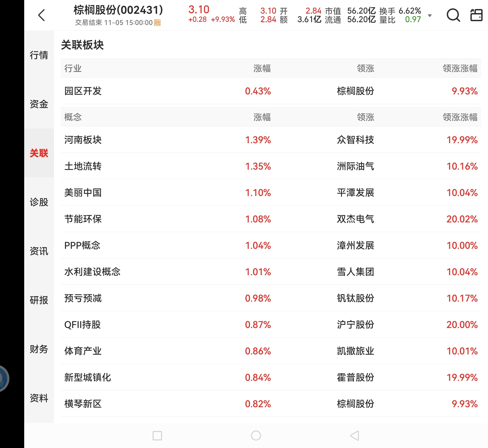Screen dimensions: 488x448
Task: Switch to 行情 sidebar tab
Action: point(39,55)
